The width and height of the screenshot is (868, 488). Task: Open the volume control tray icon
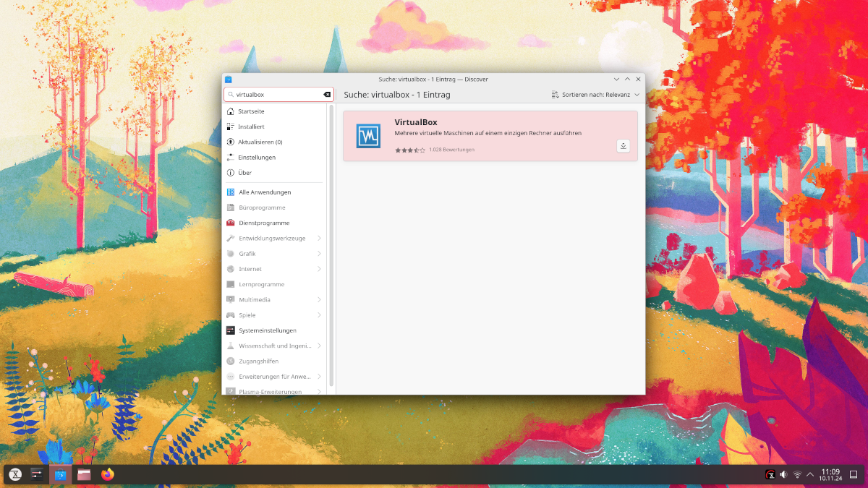(x=785, y=474)
